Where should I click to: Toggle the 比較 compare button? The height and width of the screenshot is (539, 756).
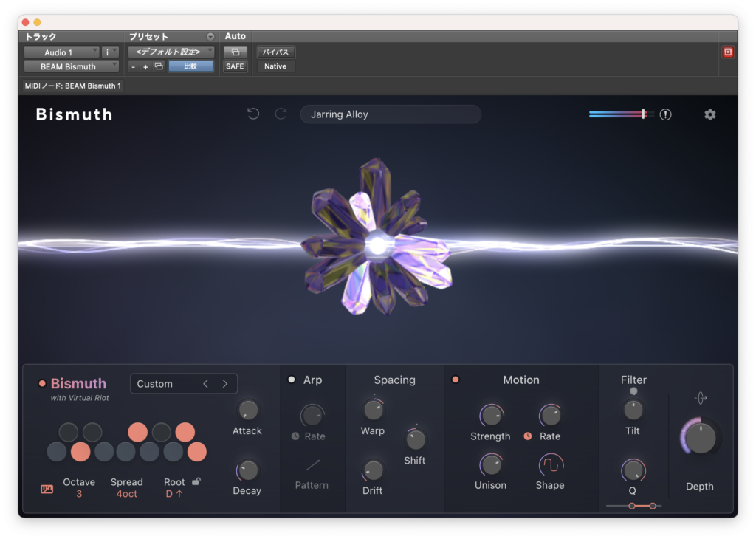(190, 66)
